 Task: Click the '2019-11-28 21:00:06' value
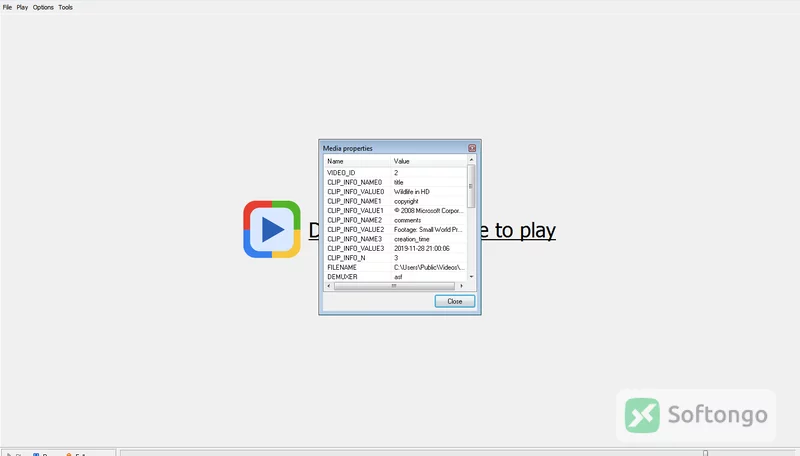[x=421, y=248]
